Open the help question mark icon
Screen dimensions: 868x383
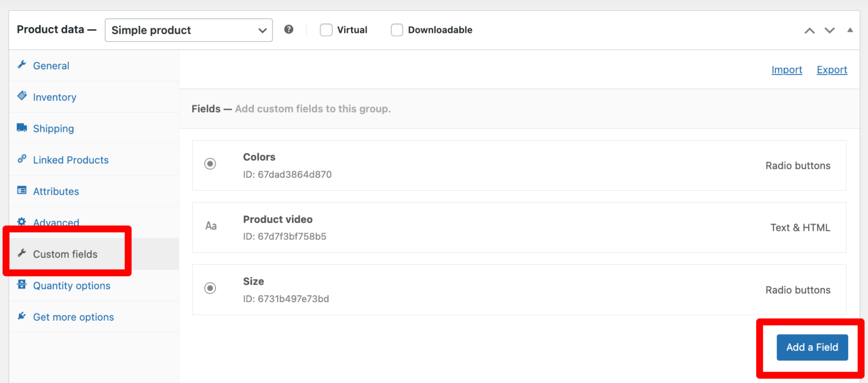coord(289,29)
